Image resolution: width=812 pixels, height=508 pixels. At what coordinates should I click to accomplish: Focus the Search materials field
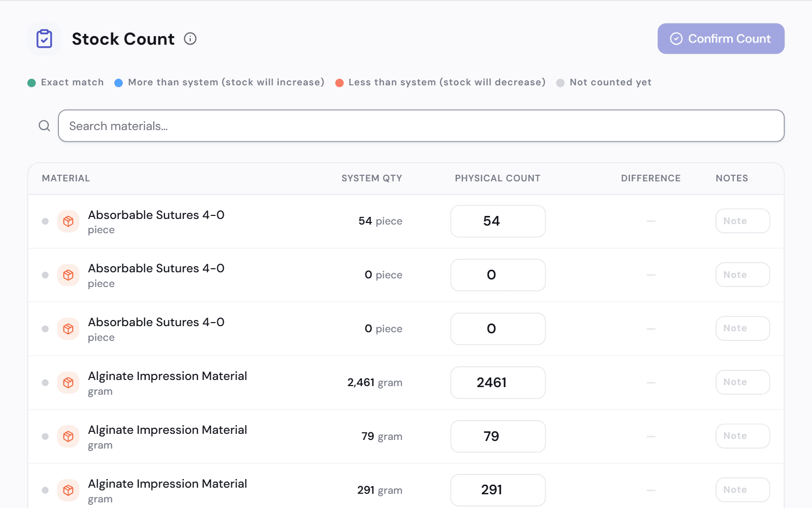421,126
